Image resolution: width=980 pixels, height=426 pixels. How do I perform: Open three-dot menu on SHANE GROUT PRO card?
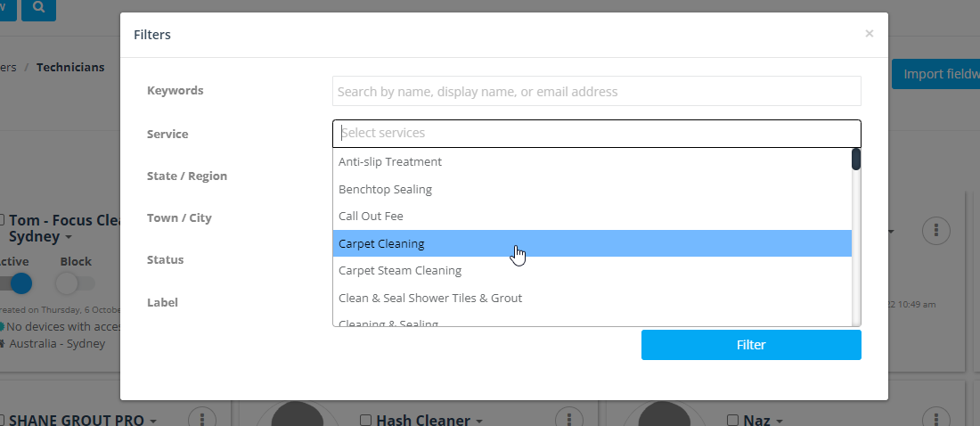click(202, 419)
